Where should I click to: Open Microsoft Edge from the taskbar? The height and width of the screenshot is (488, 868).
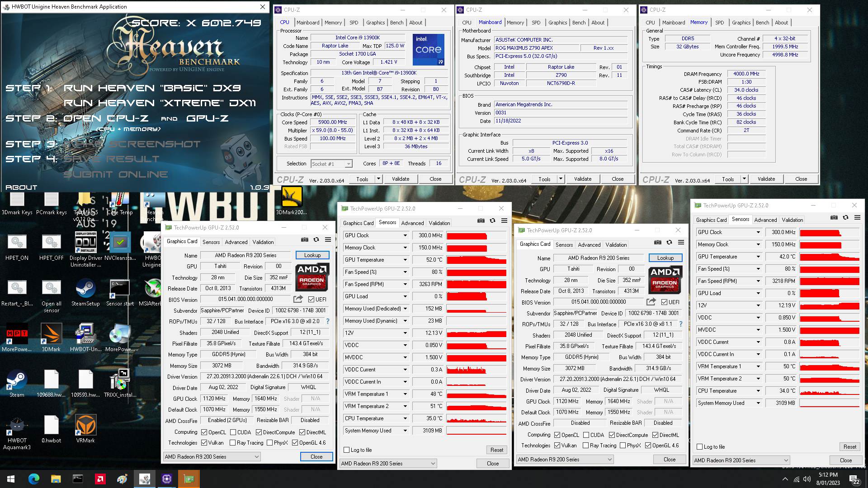point(34,479)
